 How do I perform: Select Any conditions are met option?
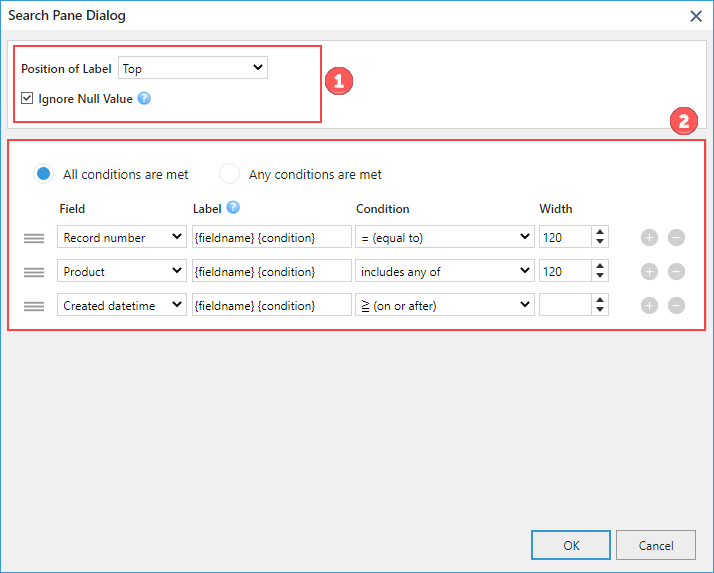[229, 174]
